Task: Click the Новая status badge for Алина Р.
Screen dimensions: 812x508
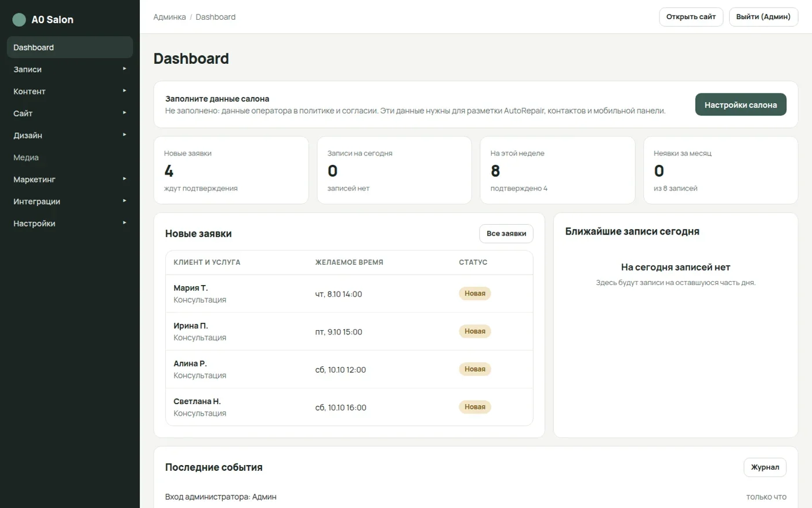Action: click(475, 369)
